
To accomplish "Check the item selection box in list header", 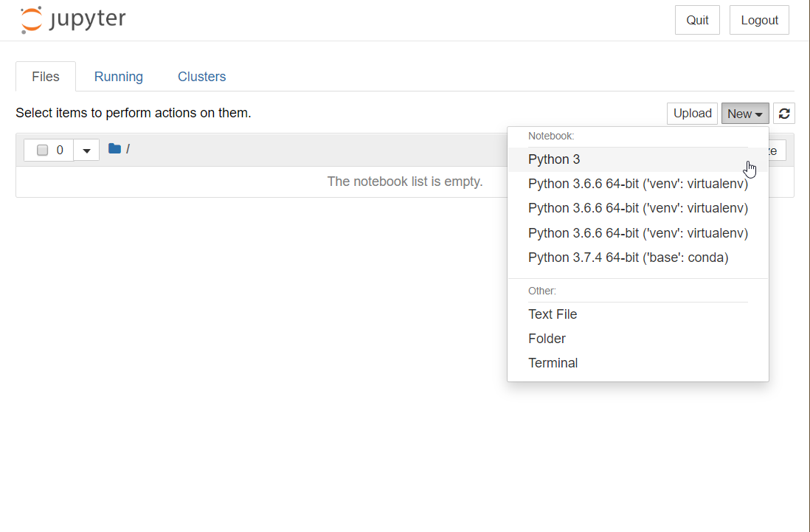I will [x=42, y=149].
